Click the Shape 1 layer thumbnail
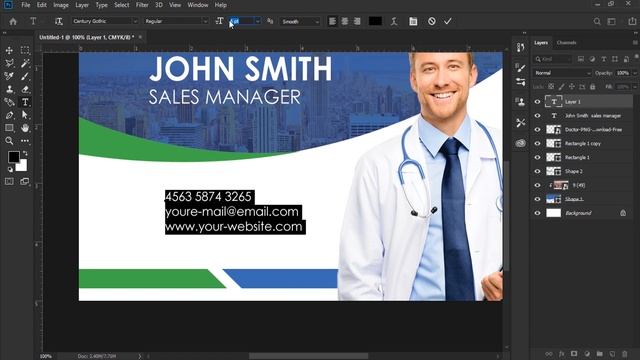Viewport: 640px width, 360px height. coord(553,199)
